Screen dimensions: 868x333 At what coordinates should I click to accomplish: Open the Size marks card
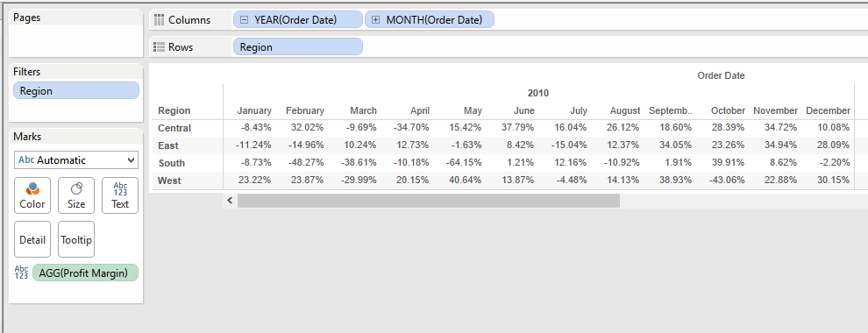(x=76, y=195)
